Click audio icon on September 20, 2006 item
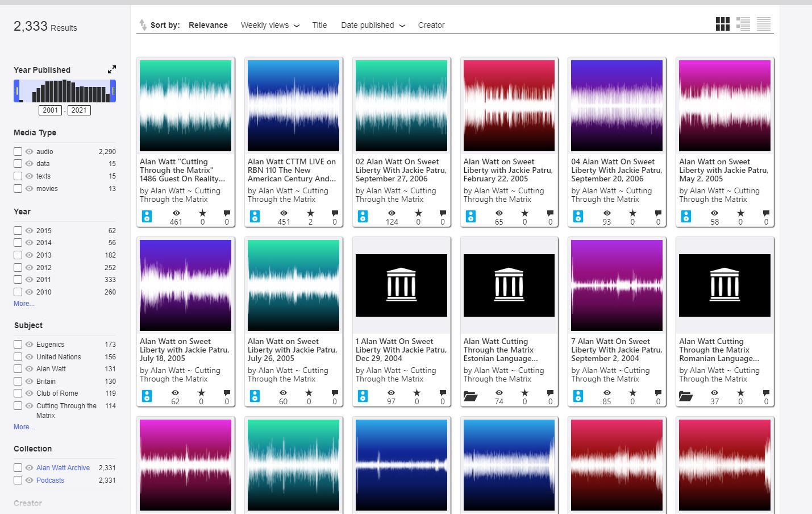This screenshot has height=514, width=812. tap(578, 217)
